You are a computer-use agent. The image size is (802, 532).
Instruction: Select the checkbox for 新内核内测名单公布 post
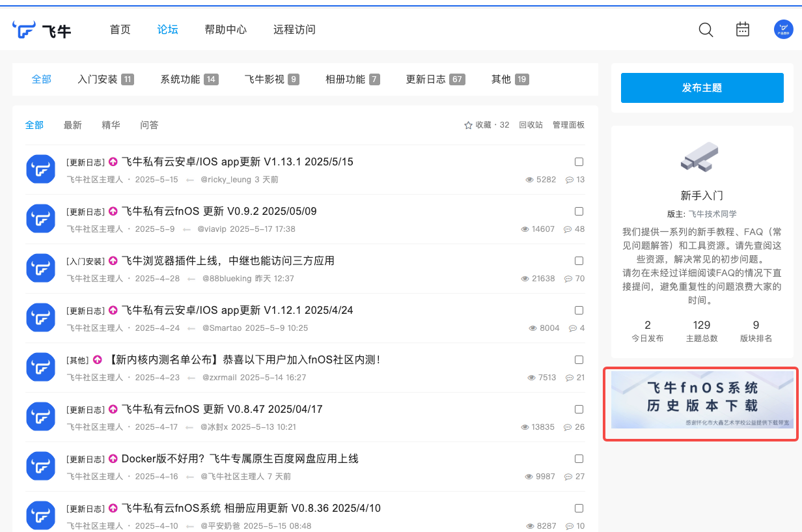pos(579,360)
